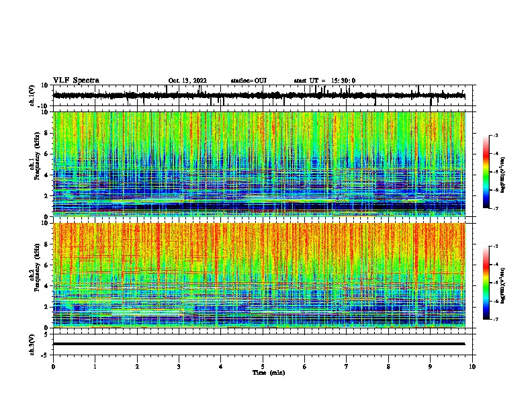Click the "8" tick on the ch.1 frequency axis
532x411 pixels.
(46, 133)
